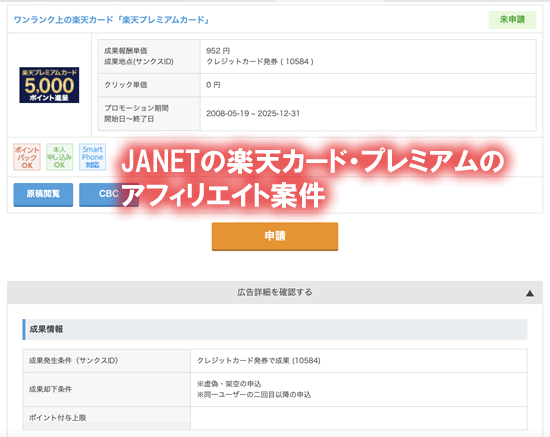Open 原稿閲覧 button
Screen dimensions: 550x437
pyautogui.click(x=43, y=194)
